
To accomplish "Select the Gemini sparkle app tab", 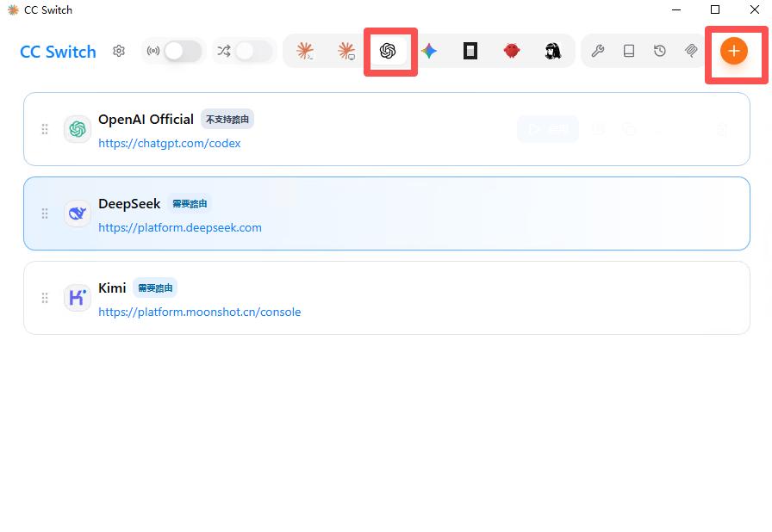I will tap(429, 51).
